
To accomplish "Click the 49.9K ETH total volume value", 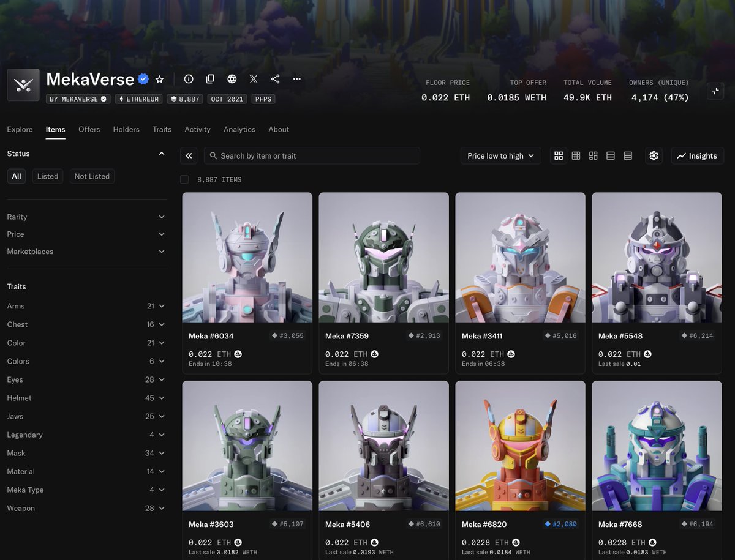I will pos(588,98).
